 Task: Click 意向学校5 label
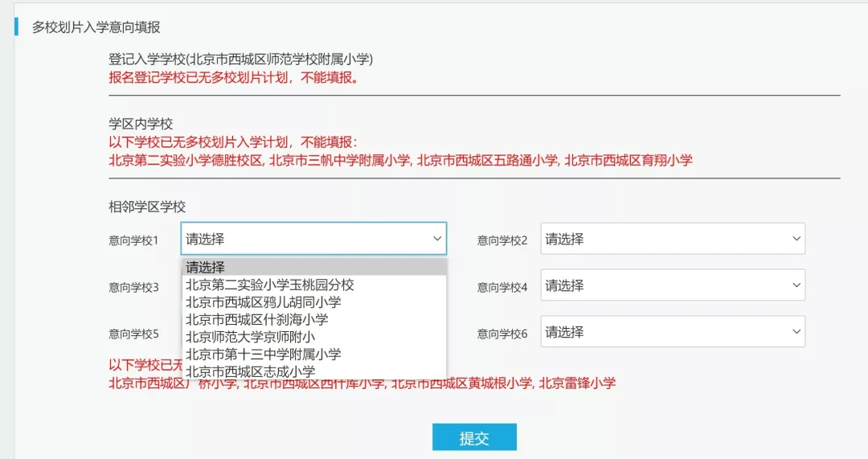[133, 334]
